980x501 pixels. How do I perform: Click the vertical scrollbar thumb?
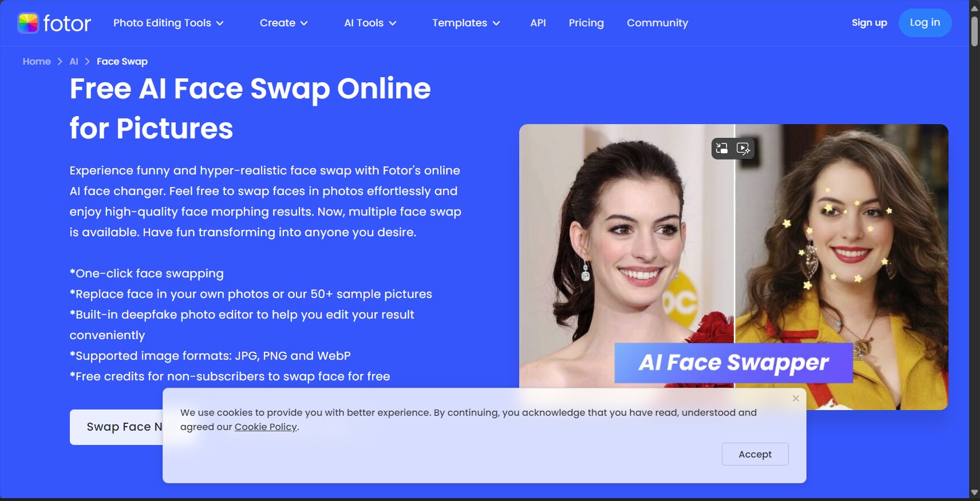974,31
